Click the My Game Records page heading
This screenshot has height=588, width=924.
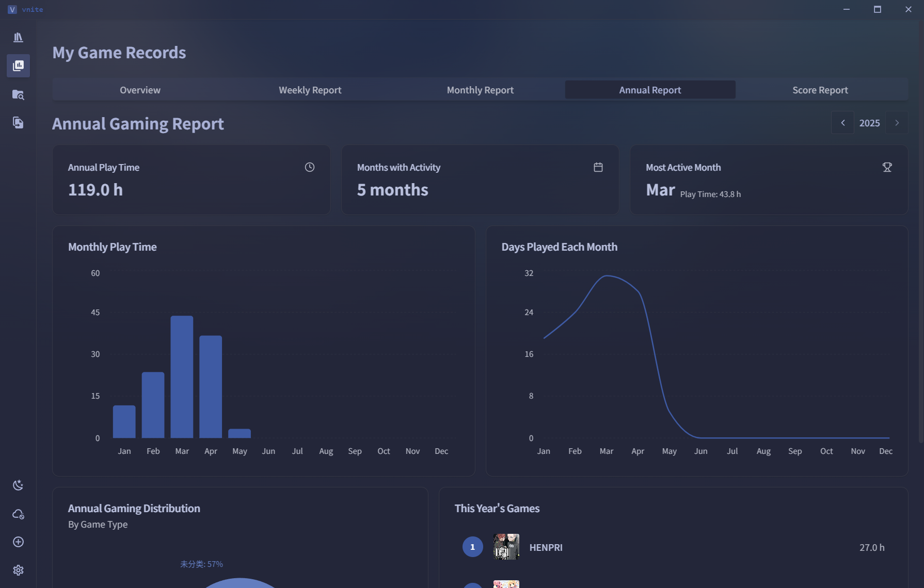pyautogui.click(x=119, y=53)
